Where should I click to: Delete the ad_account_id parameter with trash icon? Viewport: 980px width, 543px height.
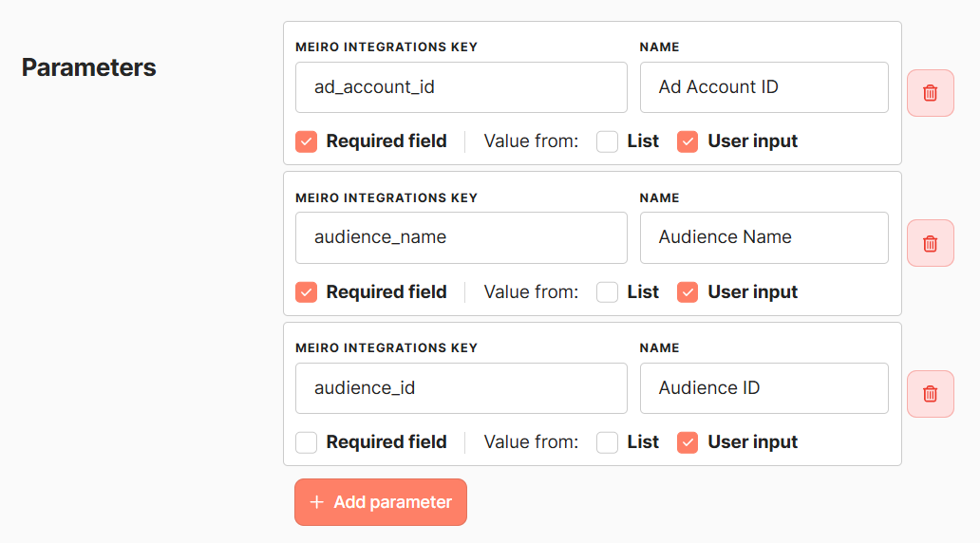930,92
